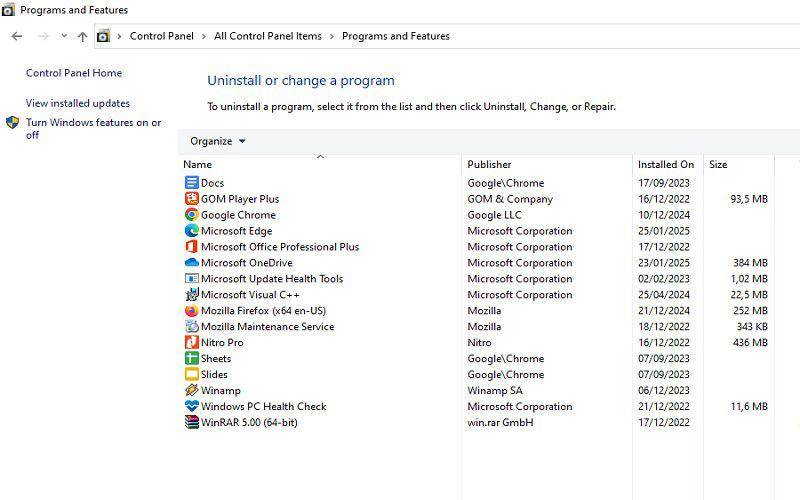Image resolution: width=800 pixels, height=500 pixels.
Task: Click the Nitro Pro icon
Action: pyautogui.click(x=191, y=342)
